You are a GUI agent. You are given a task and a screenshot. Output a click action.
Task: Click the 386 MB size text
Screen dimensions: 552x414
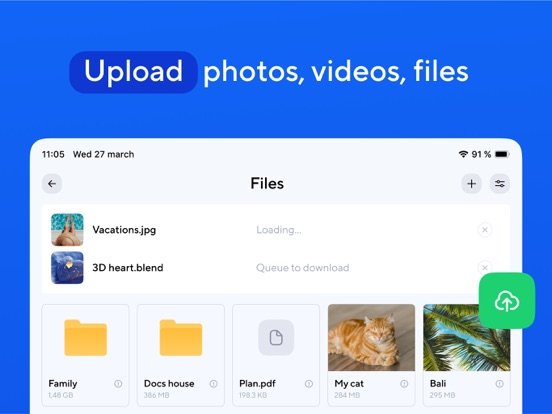point(156,395)
